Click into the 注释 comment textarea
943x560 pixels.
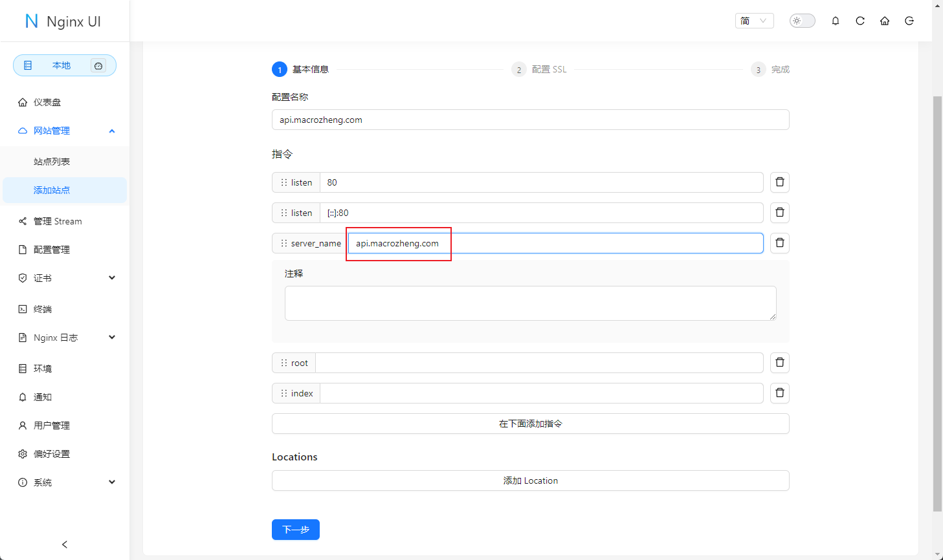530,303
